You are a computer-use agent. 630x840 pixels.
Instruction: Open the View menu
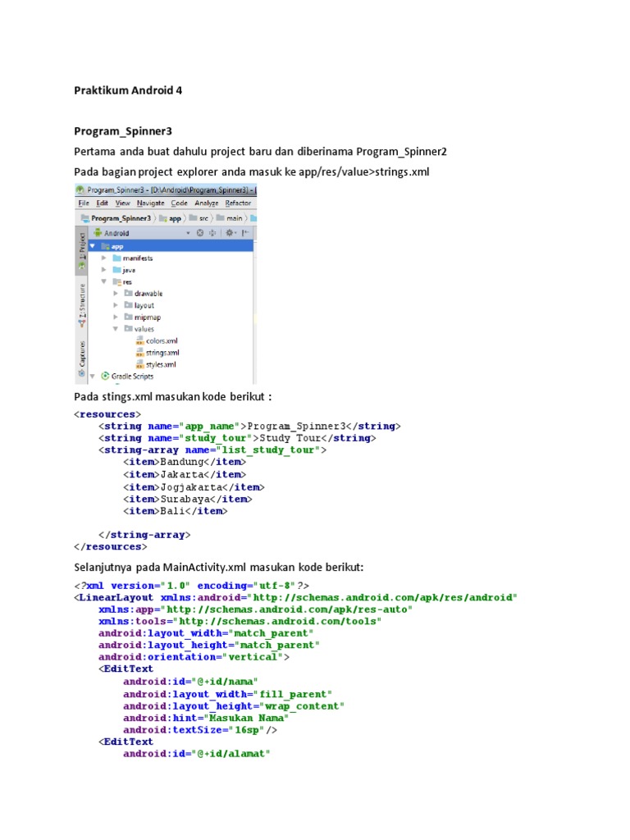pyautogui.click(x=123, y=203)
